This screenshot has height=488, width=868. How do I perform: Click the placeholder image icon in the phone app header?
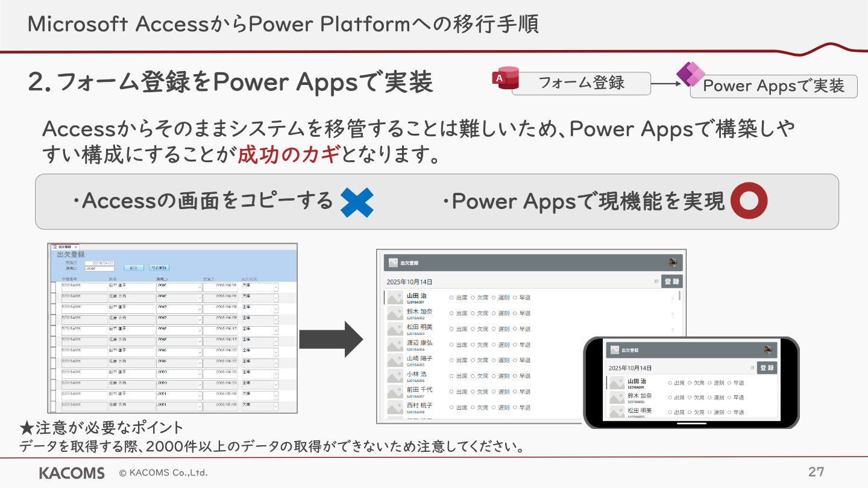[615, 349]
